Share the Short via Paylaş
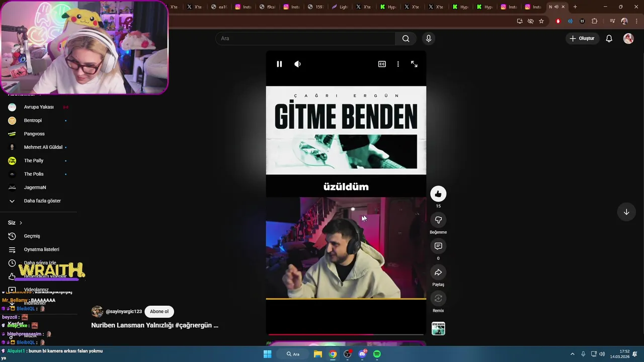Screen dimensions: 644x362 (438, 272)
